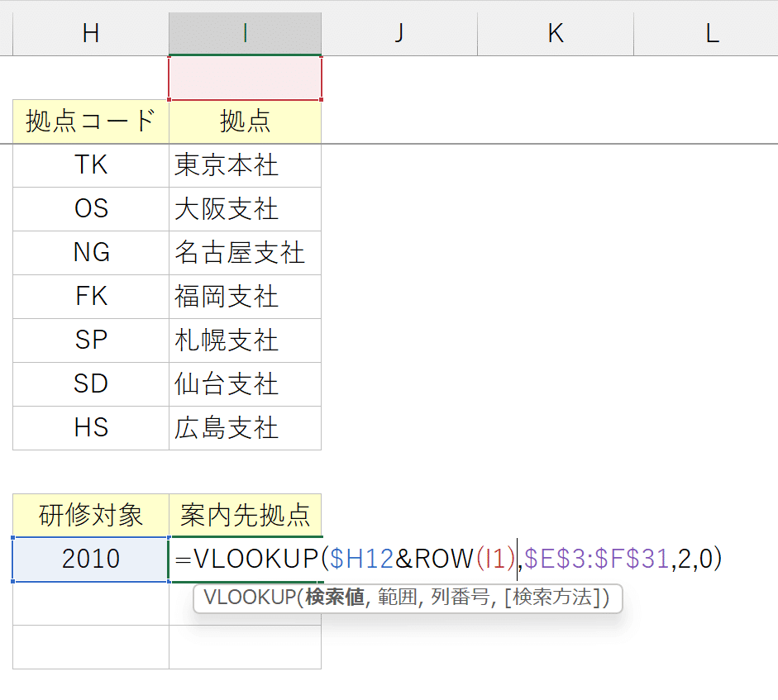Select the 拠点 header cell
Image resolution: width=778 pixels, height=700 pixels.
pyautogui.click(x=244, y=121)
